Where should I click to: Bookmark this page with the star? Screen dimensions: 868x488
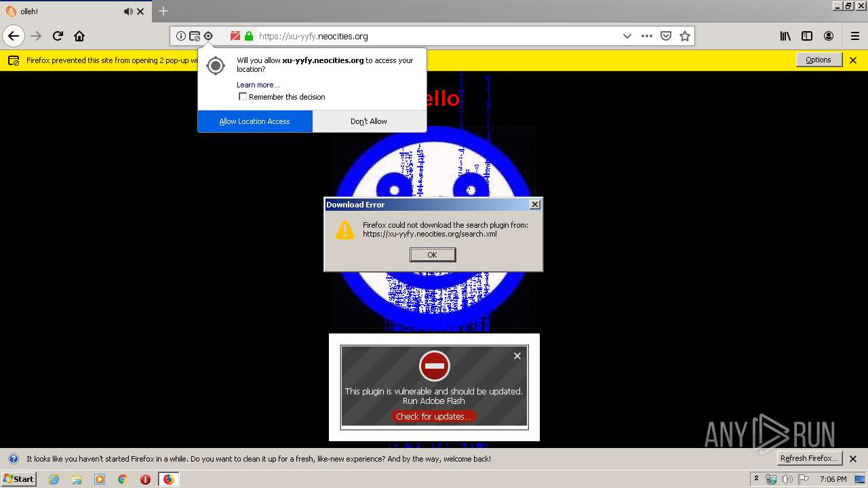pyautogui.click(x=685, y=36)
